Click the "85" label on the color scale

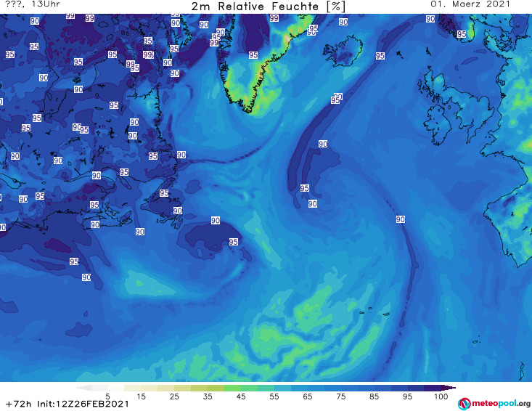pos(375,396)
